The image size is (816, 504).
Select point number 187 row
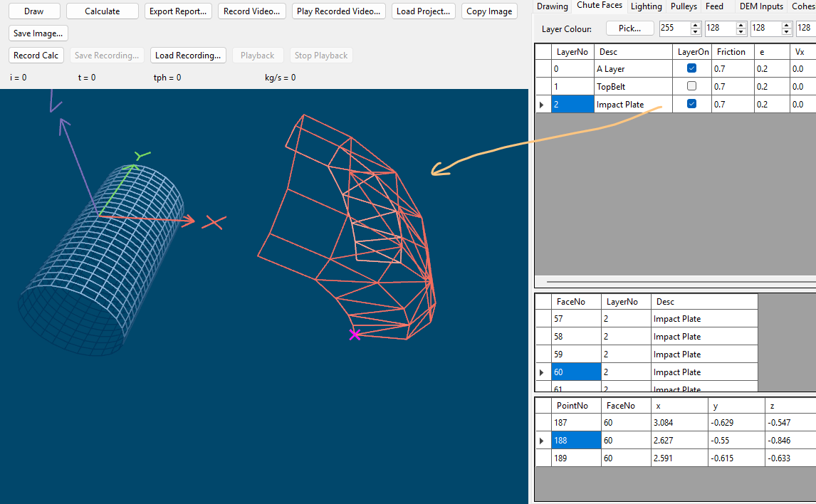click(676, 422)
